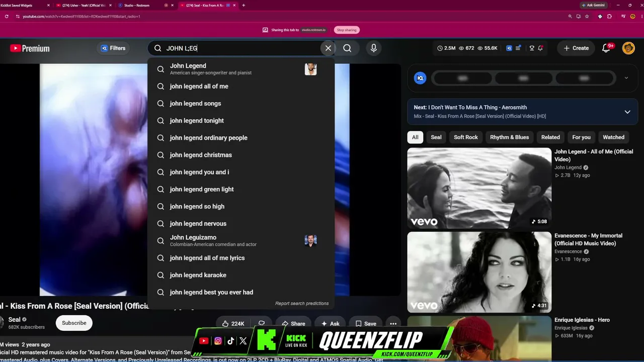
Task: Select the Soft Rock chip
Action: 466,137
